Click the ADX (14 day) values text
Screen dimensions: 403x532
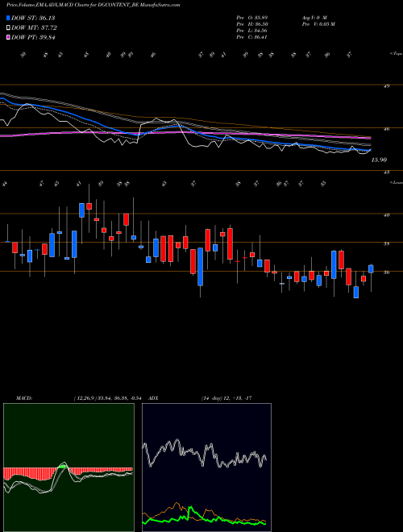click(226, 398)
